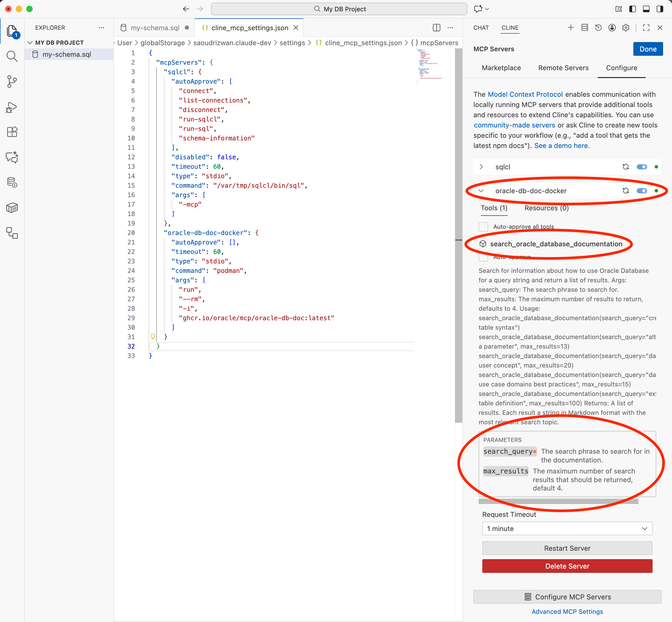Open the Source Control view
This screenshot has height=622, width=672.
point(12,81)
